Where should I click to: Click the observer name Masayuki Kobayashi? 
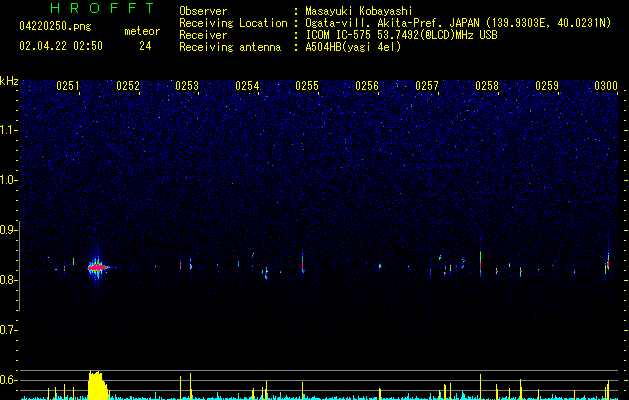click(x=359, y=11)
